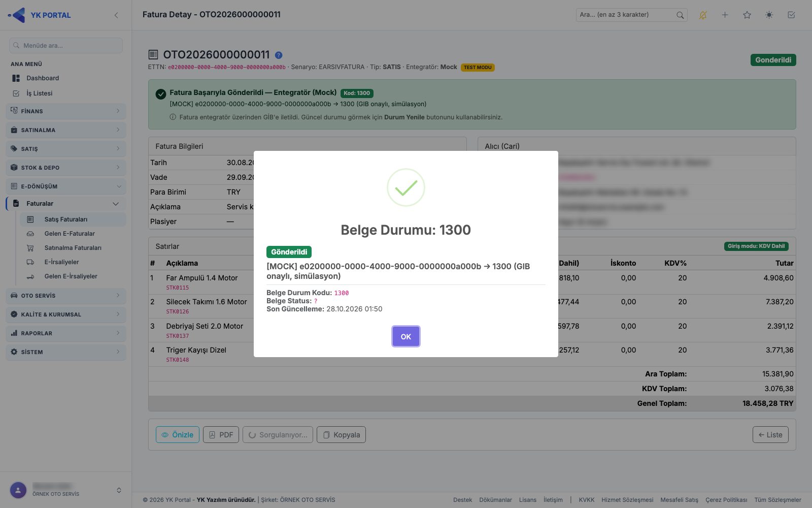Select E-İrsaliyeler in the sidebar
The image size is (812, 508).
tap(61, 262)
